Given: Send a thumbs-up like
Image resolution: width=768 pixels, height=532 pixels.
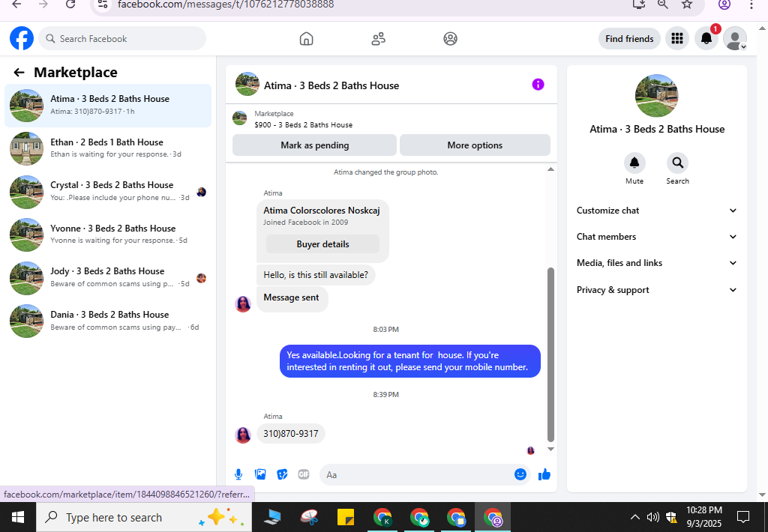Looking at the screenshot, I should click(x=544, y=474).
